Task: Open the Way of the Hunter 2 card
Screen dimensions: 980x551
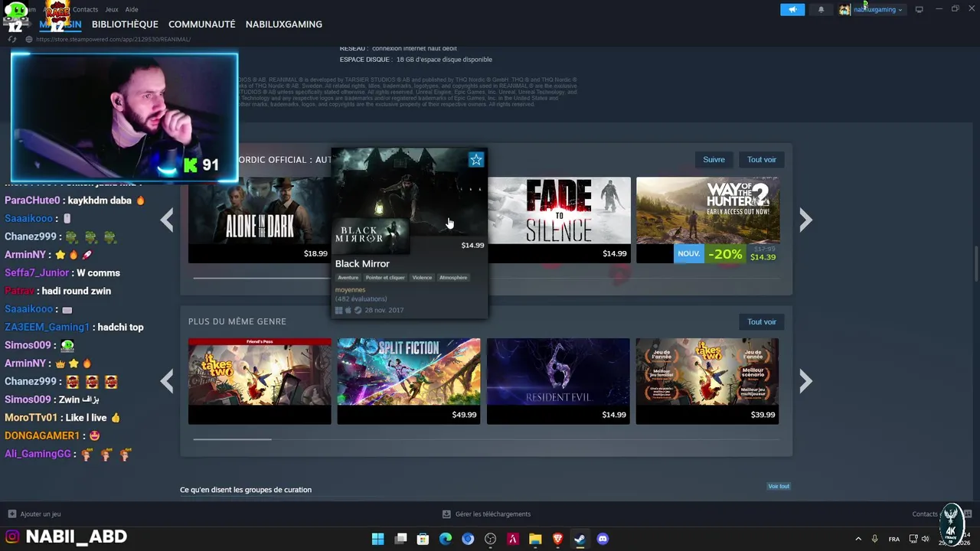Action: tap(707, 220)
